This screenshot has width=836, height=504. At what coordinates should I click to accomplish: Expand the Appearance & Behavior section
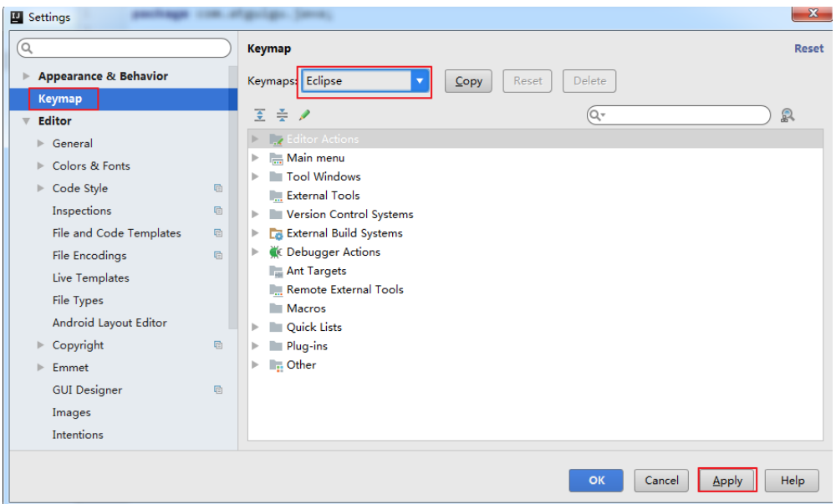click(26, 76)
